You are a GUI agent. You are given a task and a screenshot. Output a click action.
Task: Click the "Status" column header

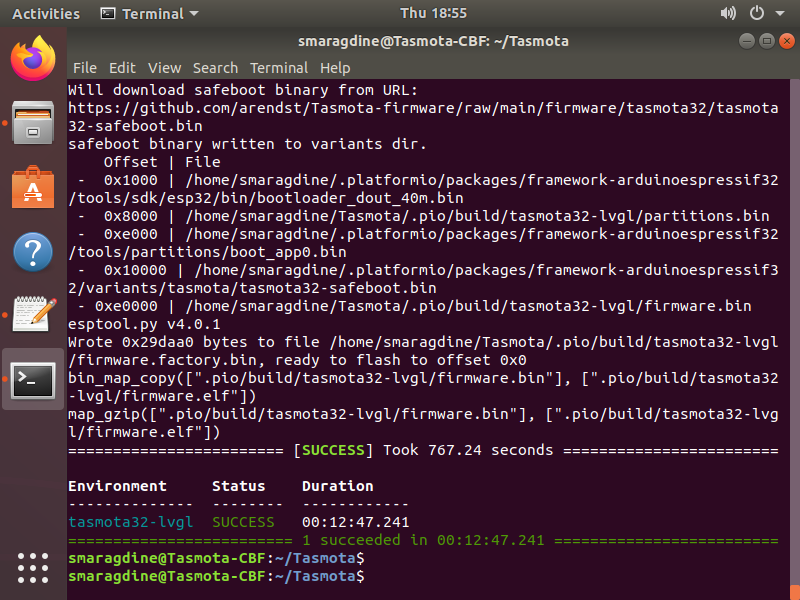[239, 486]
